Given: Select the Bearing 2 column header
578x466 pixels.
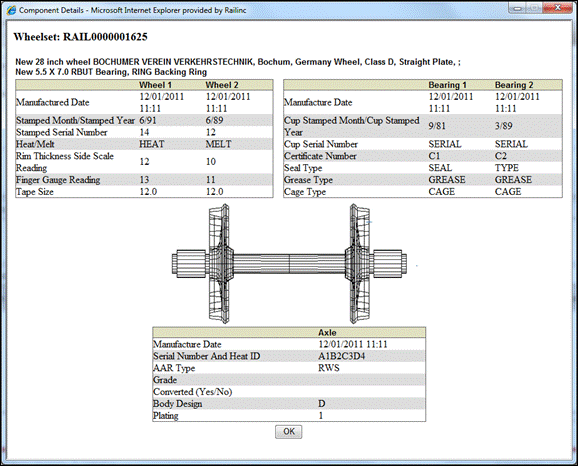Looking at the screenshot, I should (514, 85).
